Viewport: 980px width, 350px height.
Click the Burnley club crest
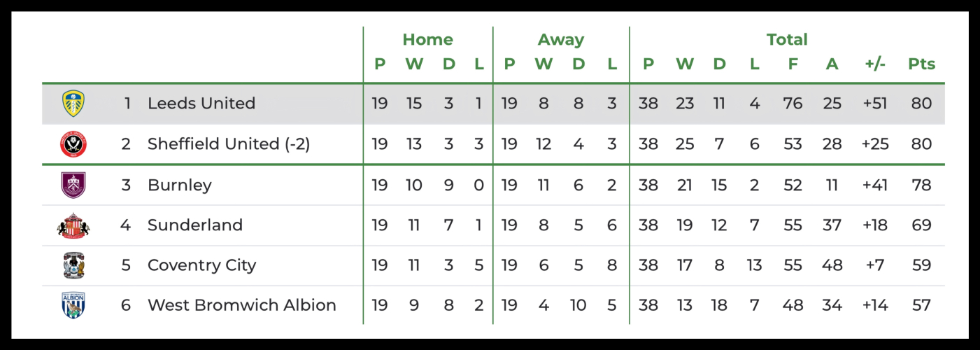point(73,185)
